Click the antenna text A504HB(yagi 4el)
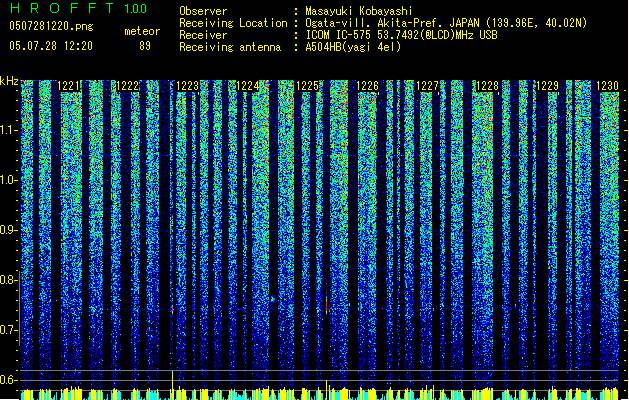 click(x=353, y=47)
